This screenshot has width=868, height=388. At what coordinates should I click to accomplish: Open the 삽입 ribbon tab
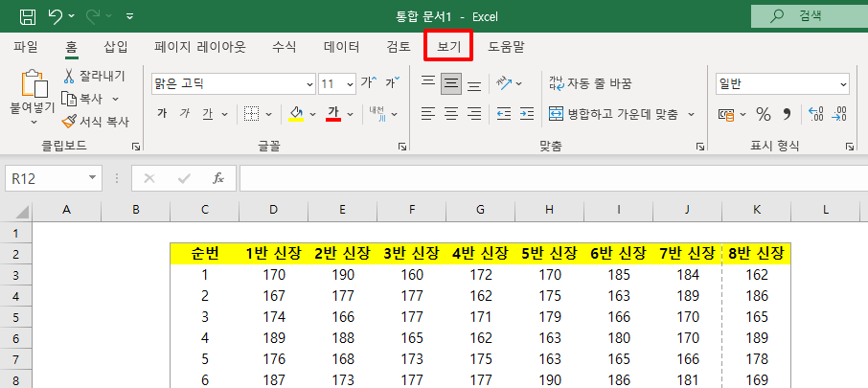pyautogui.click(x=116, y=47)
